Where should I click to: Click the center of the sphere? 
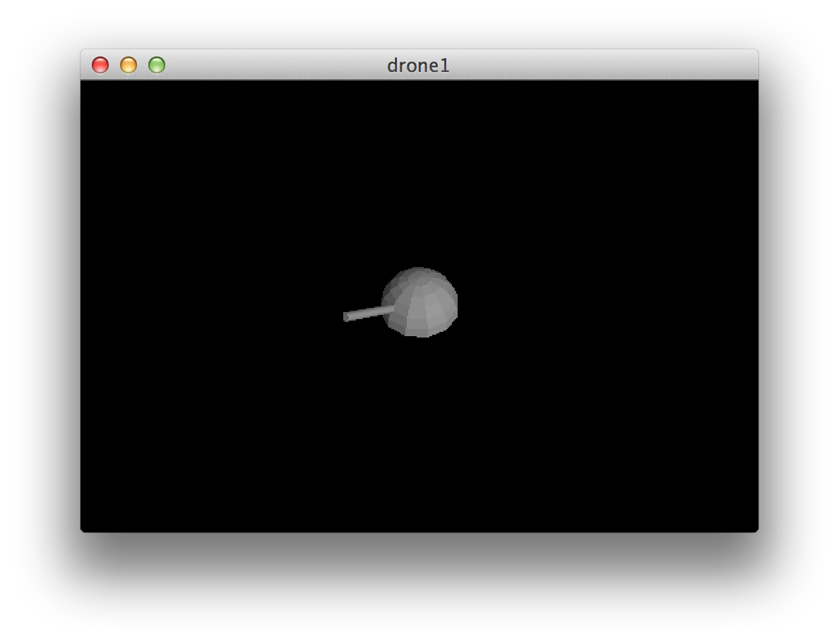tap(420, 302)
